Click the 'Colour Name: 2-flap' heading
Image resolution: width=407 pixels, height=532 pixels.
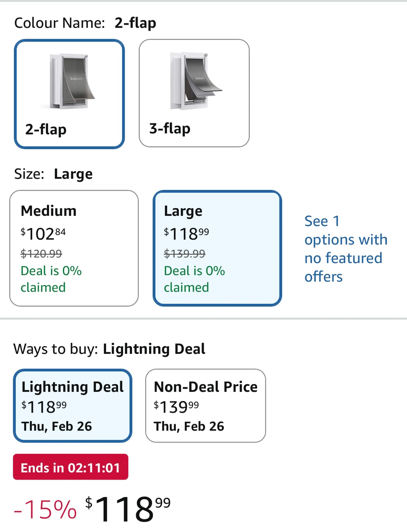pos(85,23)
